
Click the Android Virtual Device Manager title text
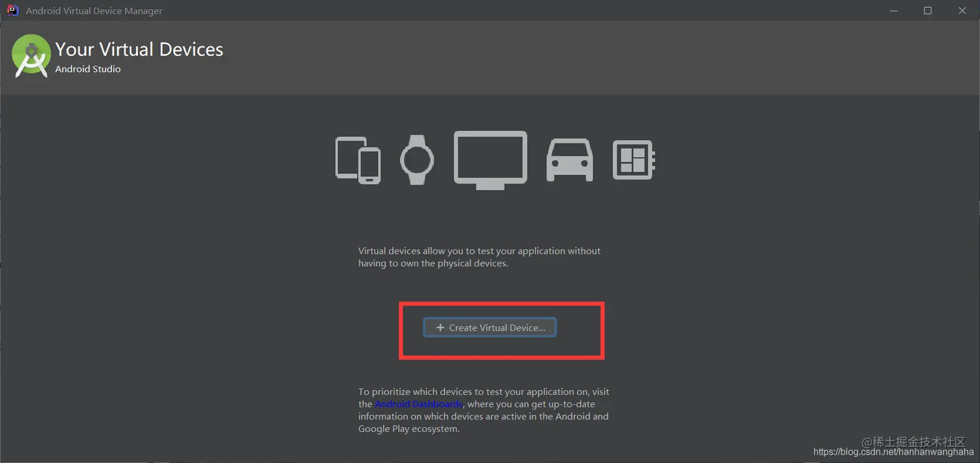click(94, 11)
